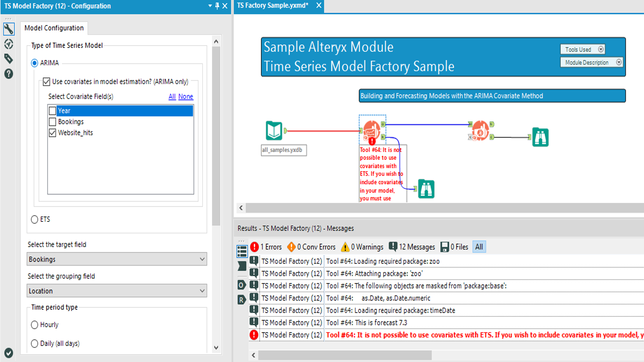This screenshot has width=644, height=362.
Task: Select the ETS radio button
Action: [34, 220]
